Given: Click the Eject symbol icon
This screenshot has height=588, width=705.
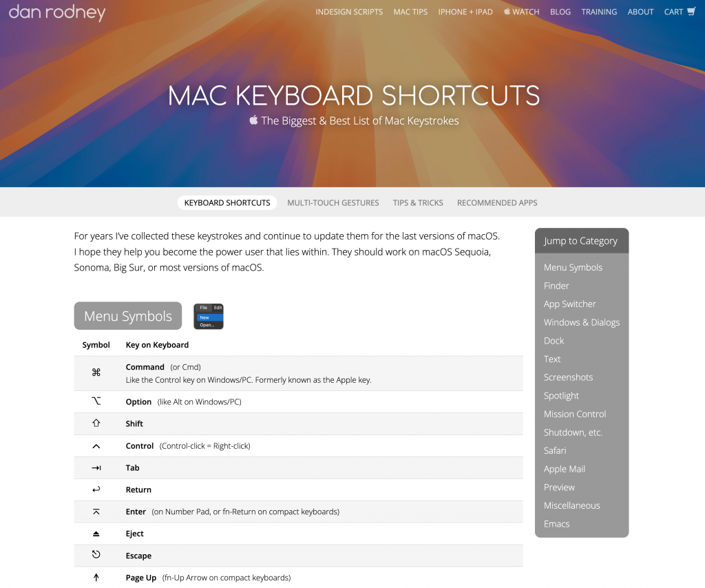Looking at the screenshot, I should (96, 534).
